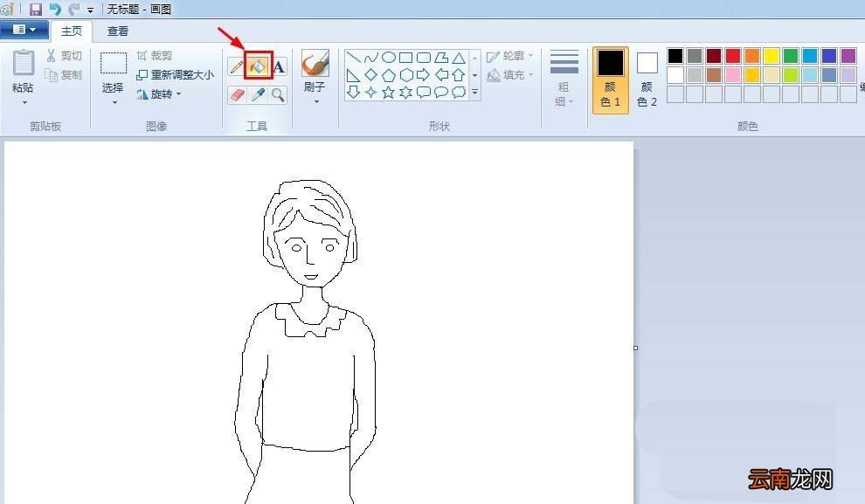Open the Rotate (旋转) dropdown

coord(159,94)
